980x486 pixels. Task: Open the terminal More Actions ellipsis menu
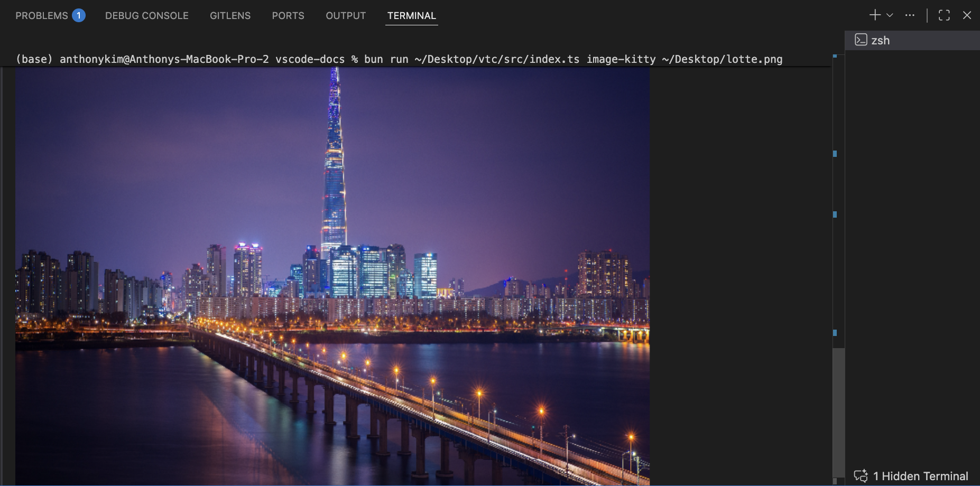(x=910, y=15)
